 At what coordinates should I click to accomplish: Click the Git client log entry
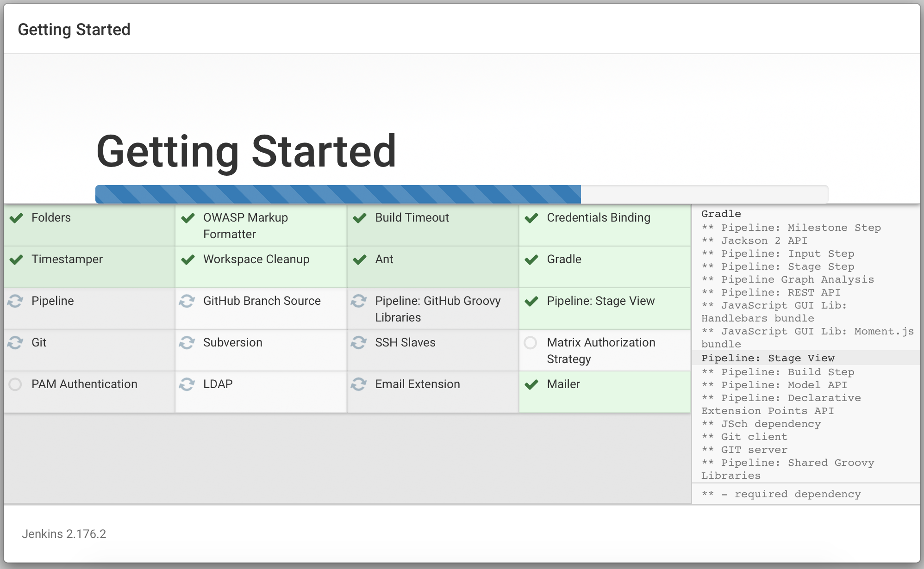click(x=744, y=437)
